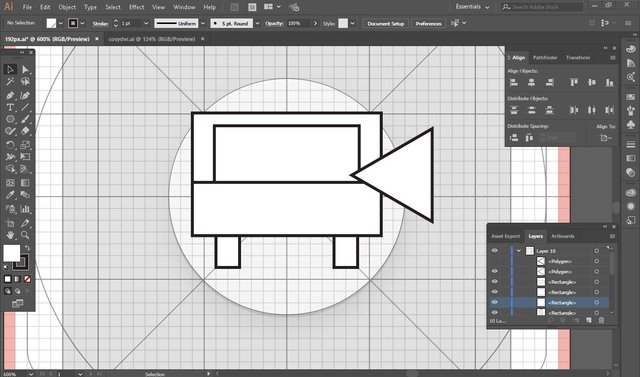Open the Uniform stroke profile dropdown
This screenshot has width=640, height=377.
(203, 24)
